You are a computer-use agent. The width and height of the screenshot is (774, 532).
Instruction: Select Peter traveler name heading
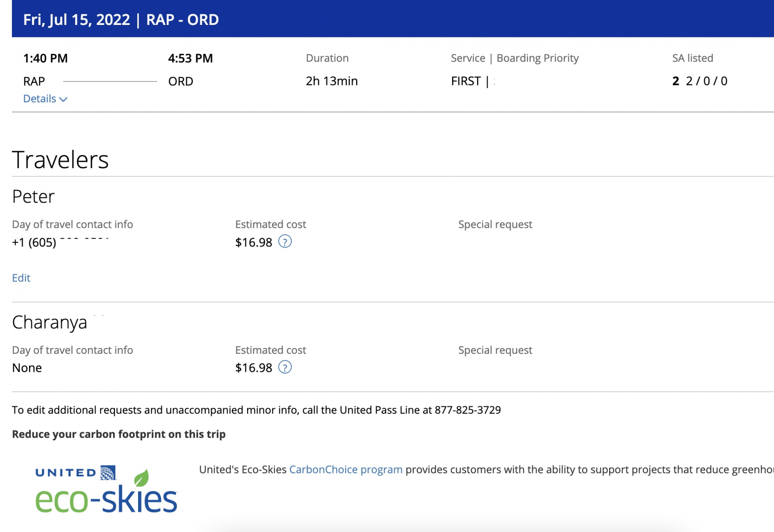33,197
